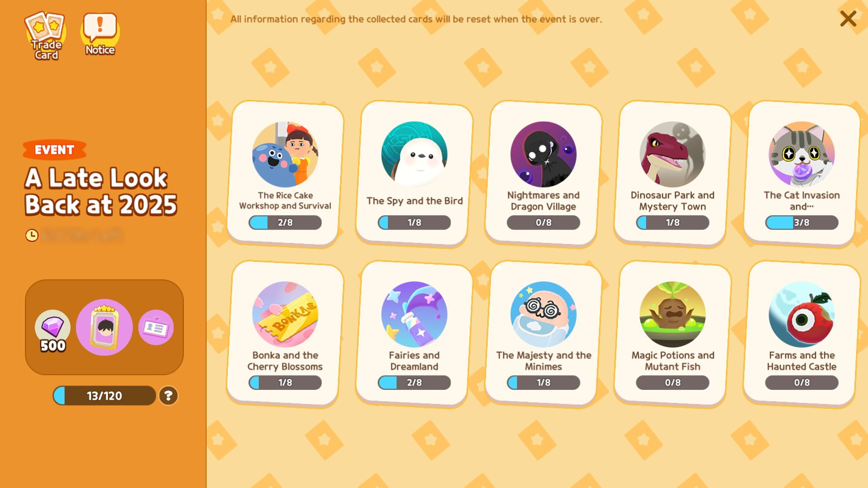This screenshot has width=868, height=488.
Task: Click the clock timer icon
Action: coord(32,235)
